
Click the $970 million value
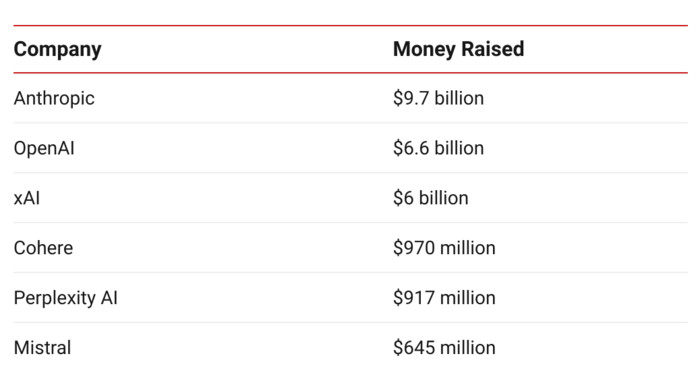(444, 248)
